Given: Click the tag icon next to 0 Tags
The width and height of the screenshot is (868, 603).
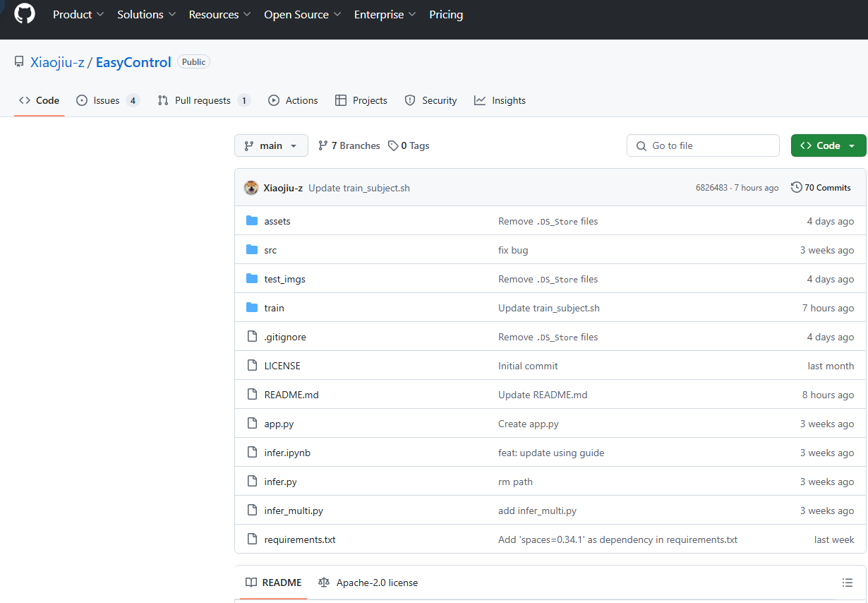Looking at the screenshot, I should [393, 146].
